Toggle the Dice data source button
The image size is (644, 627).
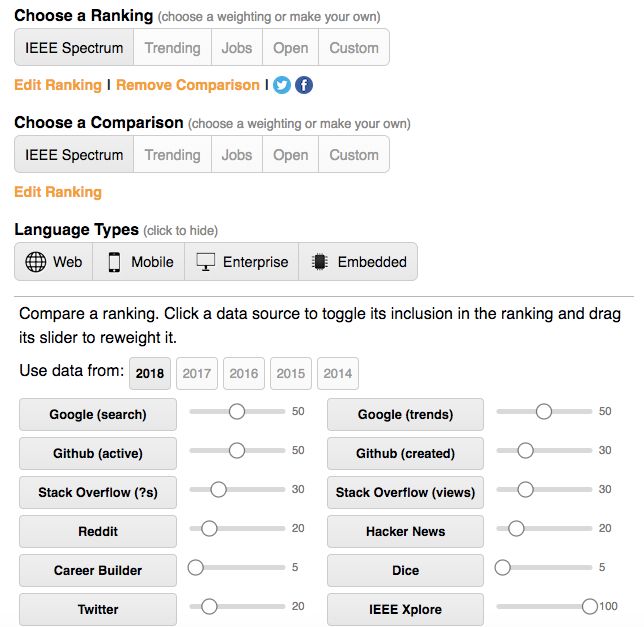pyautogui.click(x=405, y=570)
